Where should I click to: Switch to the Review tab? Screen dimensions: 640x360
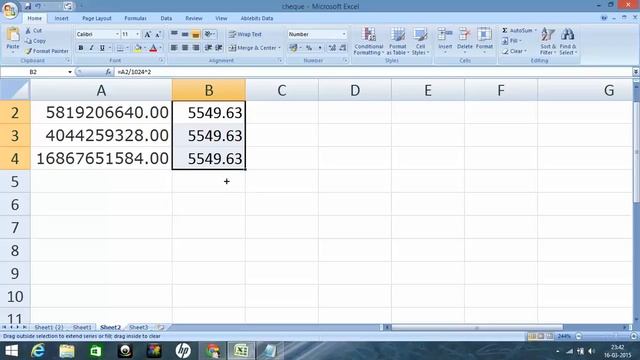click(194, 18)
